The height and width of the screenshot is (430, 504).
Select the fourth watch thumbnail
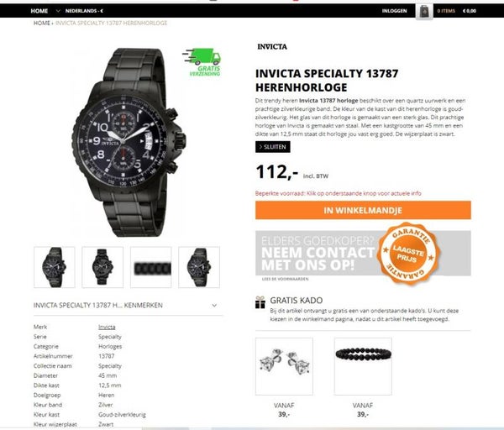point(199,267)
